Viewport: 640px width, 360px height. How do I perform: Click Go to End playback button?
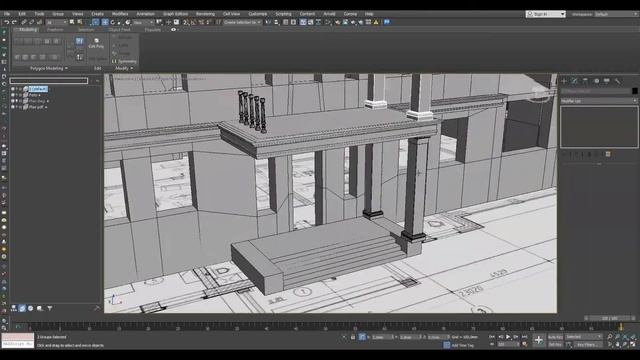click(x=524, y=337)
